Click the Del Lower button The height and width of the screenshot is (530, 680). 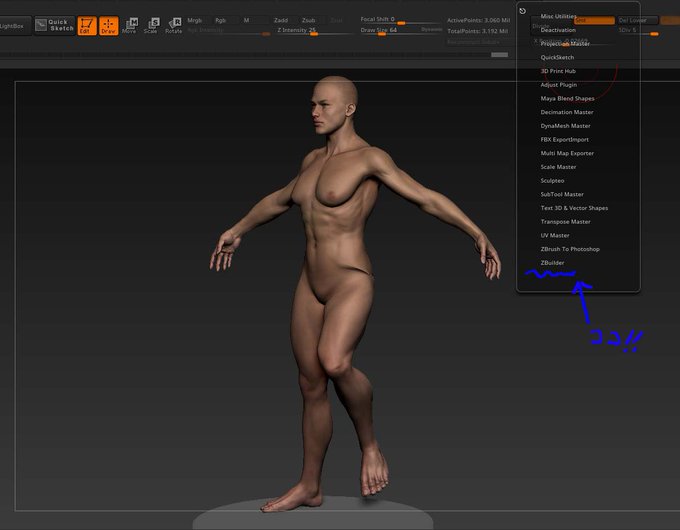[637, 20]
